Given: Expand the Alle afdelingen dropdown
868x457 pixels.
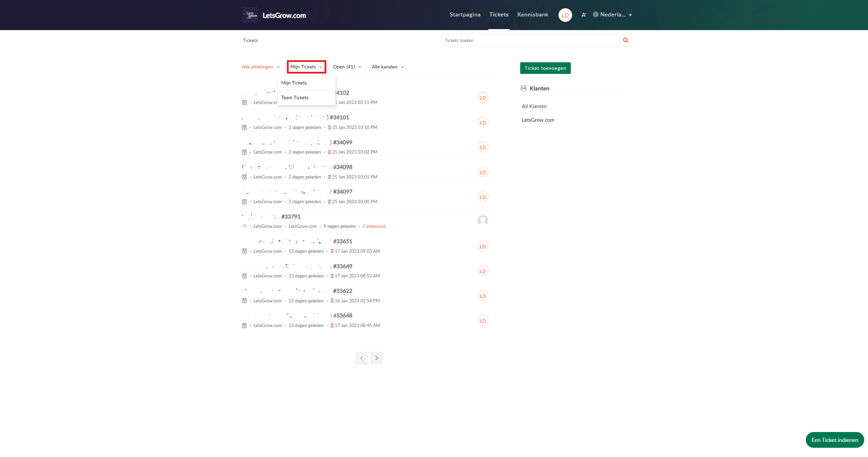Looking at the screenshot, I should click(x=261, y=67).
